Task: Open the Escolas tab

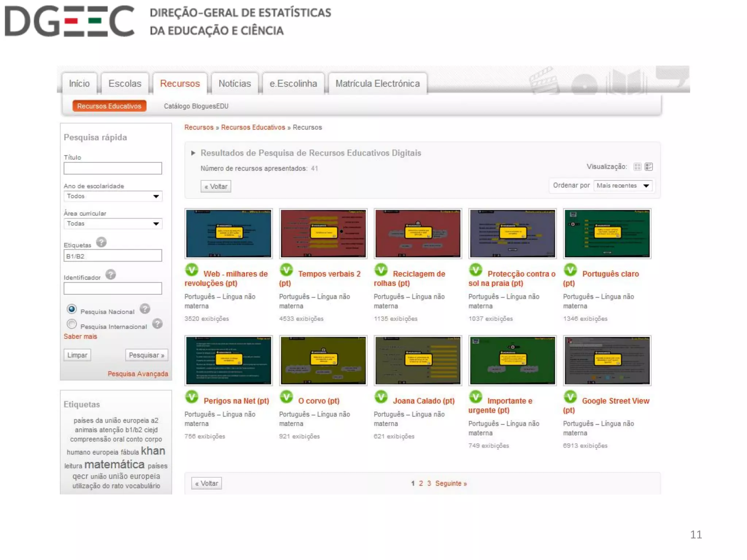Action: tap(125, 83)
